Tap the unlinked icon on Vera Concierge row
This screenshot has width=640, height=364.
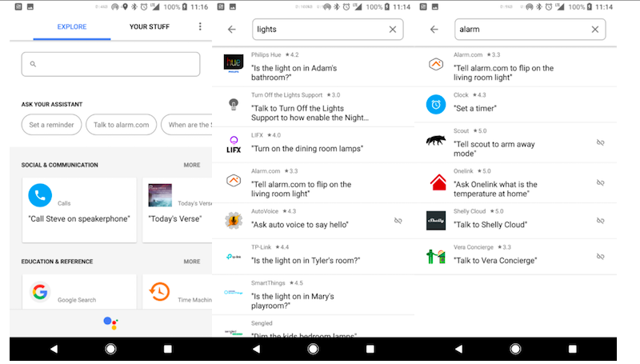click(x=601, y=257)
